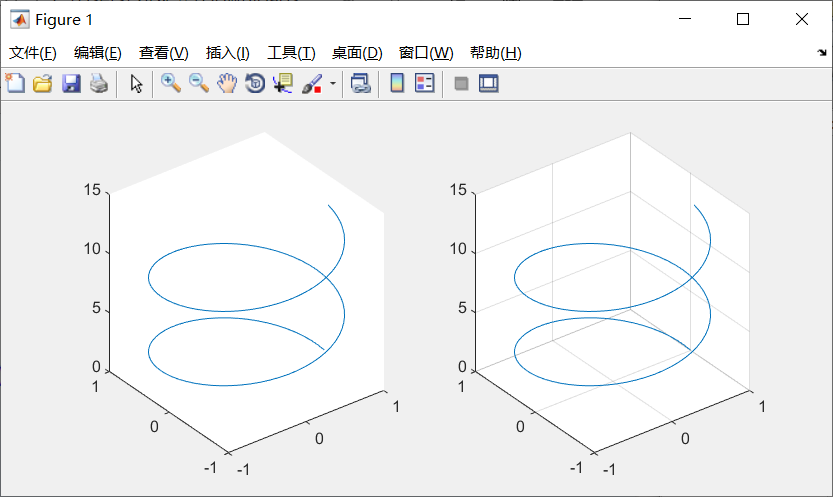
Task: Activate the Edit Plot arrow tool
Action: tap(137, 83)
